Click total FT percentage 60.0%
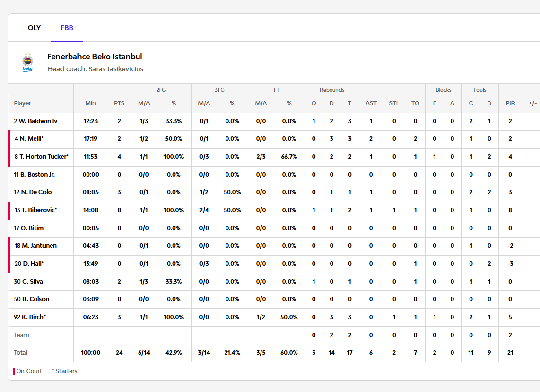Screen dimensions: 540x392 coord(289,353)
